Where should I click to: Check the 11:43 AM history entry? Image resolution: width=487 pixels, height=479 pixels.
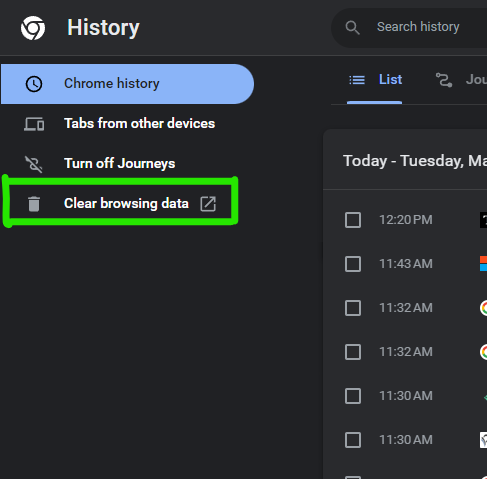(353, 264)
